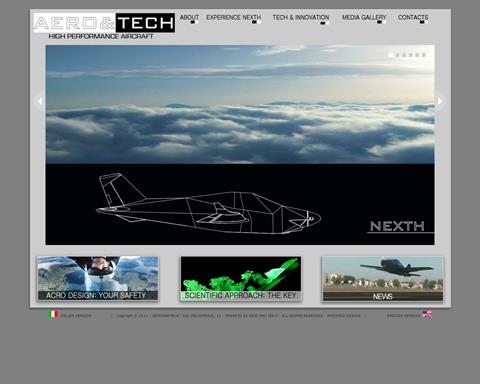480x384 pixels.
Task: Click the NEXTH label on the slide
Action: (397, 226)
